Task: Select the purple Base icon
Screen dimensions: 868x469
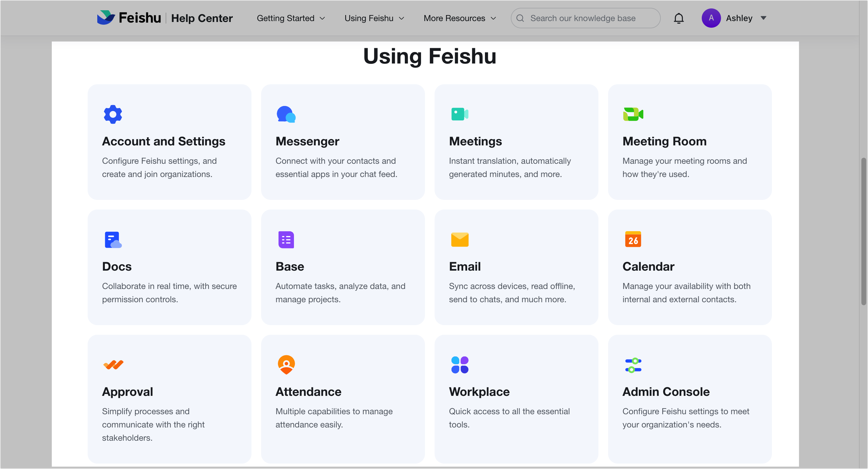Action: pyautogui.click(x=286, y=239)
